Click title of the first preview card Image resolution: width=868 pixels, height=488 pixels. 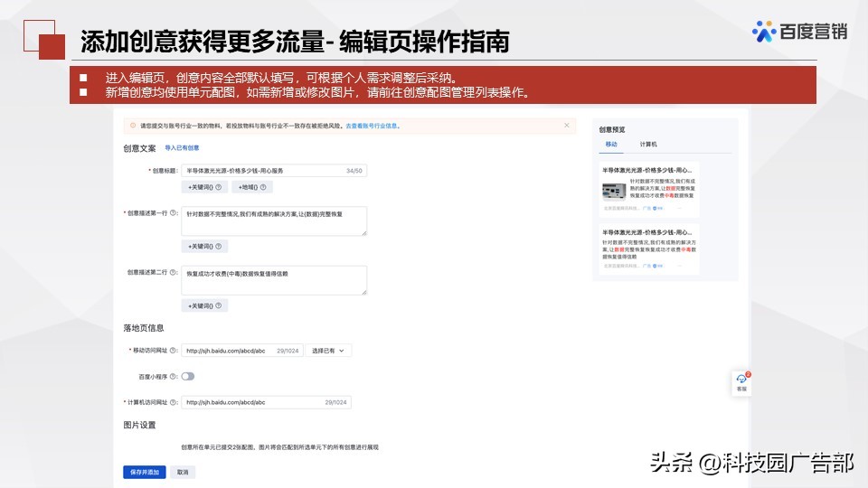647,171
